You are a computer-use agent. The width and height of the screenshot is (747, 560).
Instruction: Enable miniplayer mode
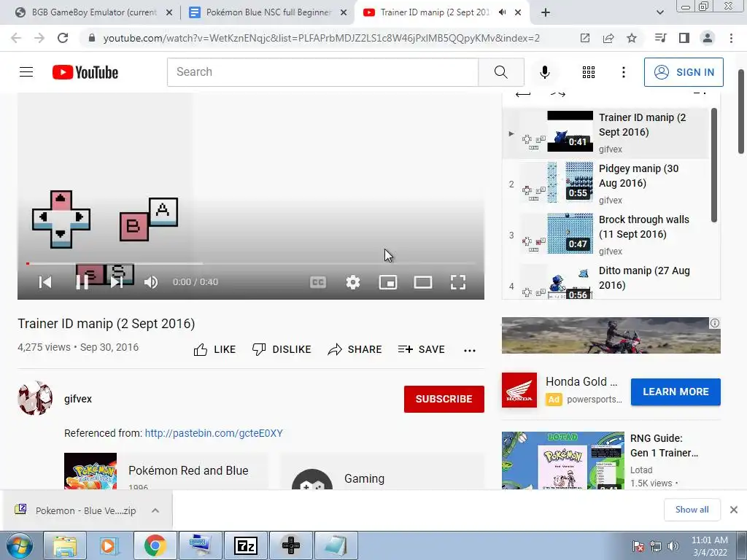click(388, 282)
